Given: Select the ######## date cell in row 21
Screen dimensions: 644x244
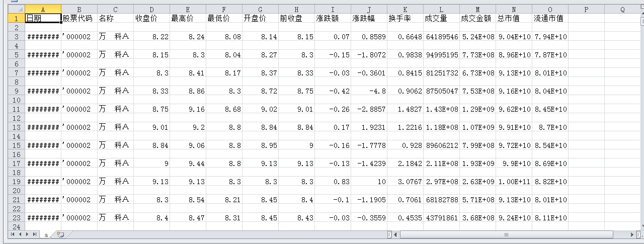Looking at the screenshot, I should pos(43,200).
